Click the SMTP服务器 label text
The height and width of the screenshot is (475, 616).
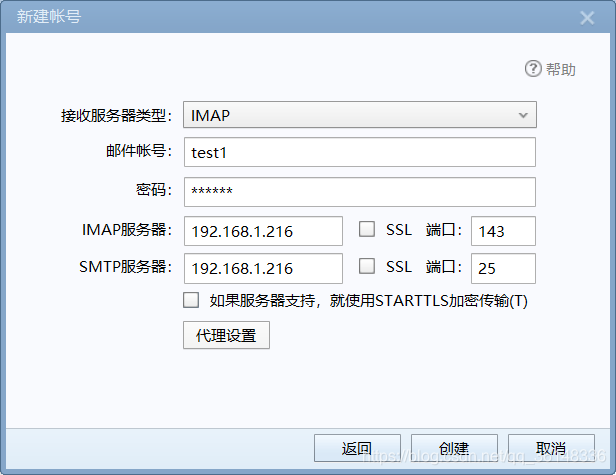click(126, 267)
